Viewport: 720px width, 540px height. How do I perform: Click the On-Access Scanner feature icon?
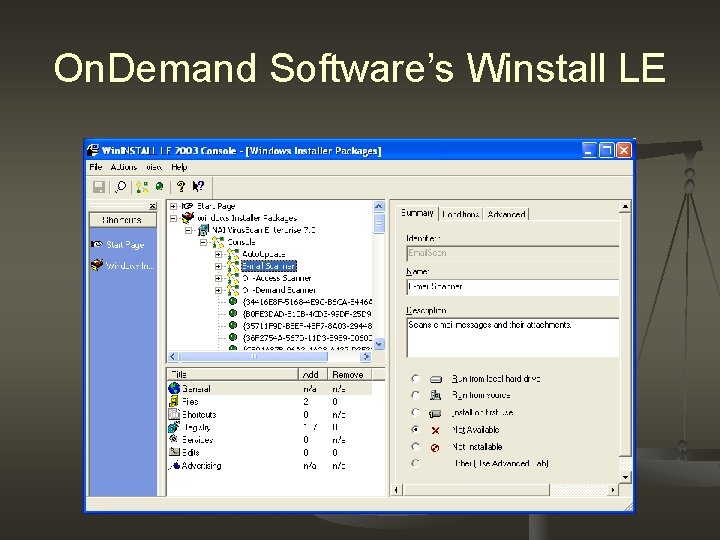(x=233, y=278)
